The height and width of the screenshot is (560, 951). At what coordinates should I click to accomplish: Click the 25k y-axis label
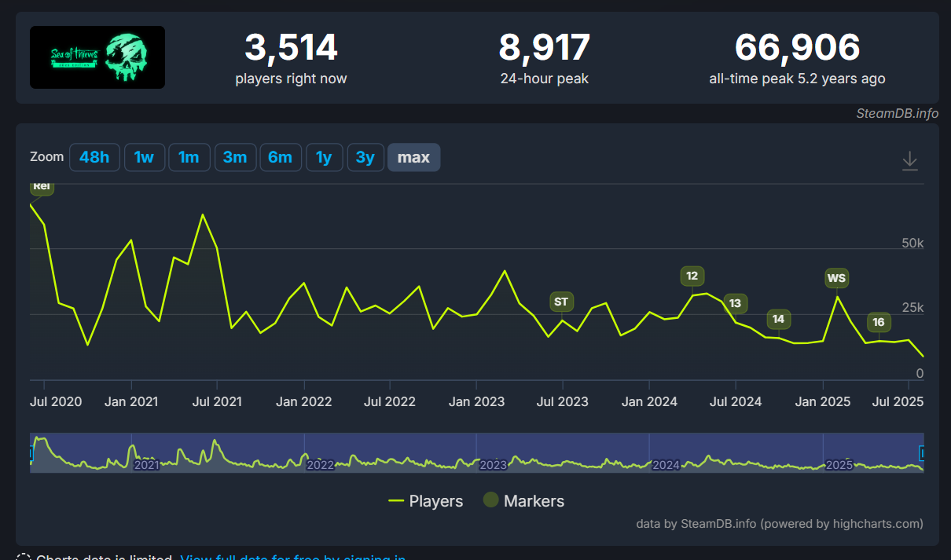(x=912, y=307)
